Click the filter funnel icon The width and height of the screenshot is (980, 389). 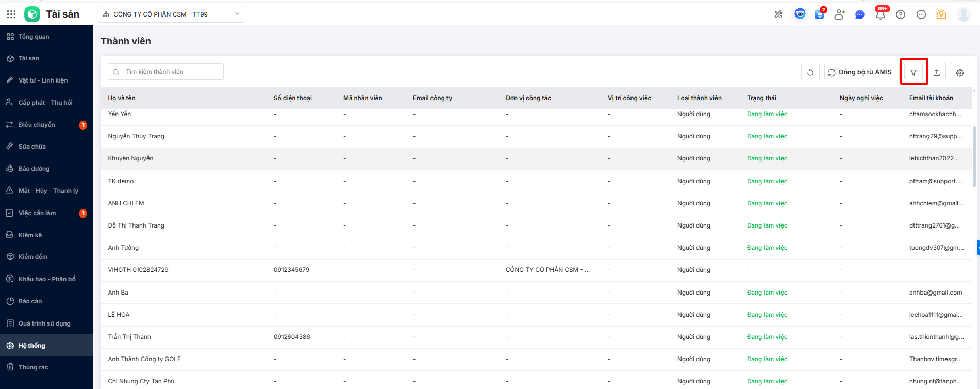tap(913, 72)
